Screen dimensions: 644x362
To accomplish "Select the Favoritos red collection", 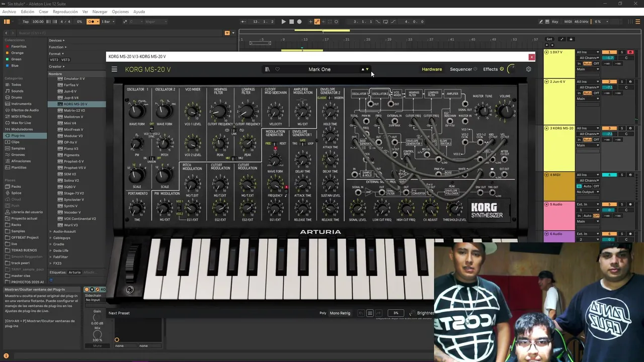I will tap(19, 46).
